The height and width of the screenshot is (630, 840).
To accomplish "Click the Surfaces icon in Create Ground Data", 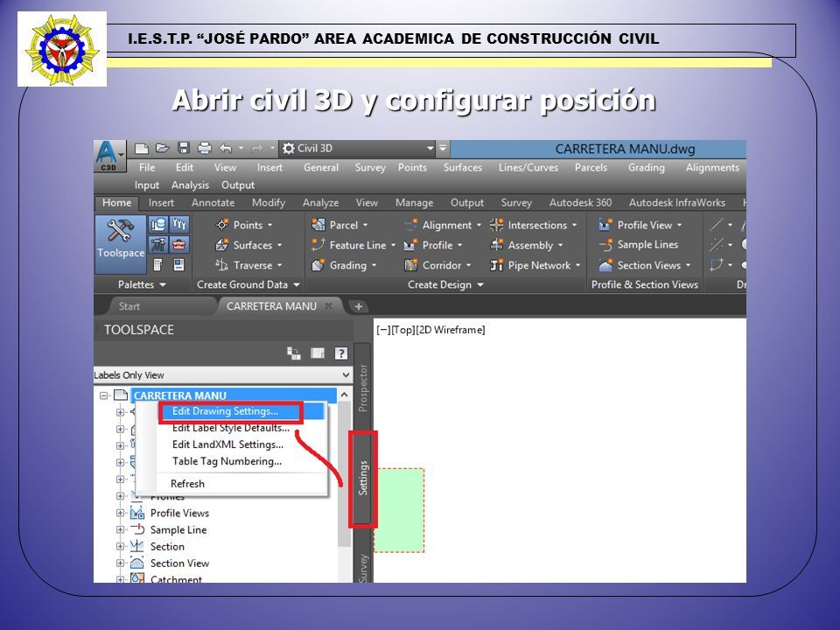I will pyautogui.click(x=221, y=245).
